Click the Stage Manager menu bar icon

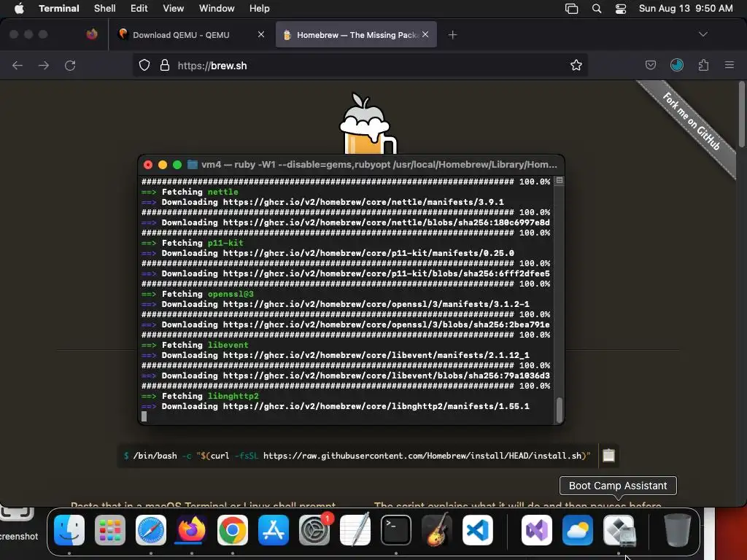[572, 9]
